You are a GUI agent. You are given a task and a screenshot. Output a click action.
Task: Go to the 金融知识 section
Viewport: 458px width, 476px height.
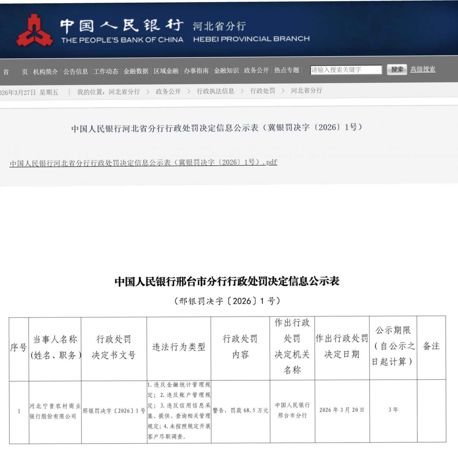click(226, 71)
